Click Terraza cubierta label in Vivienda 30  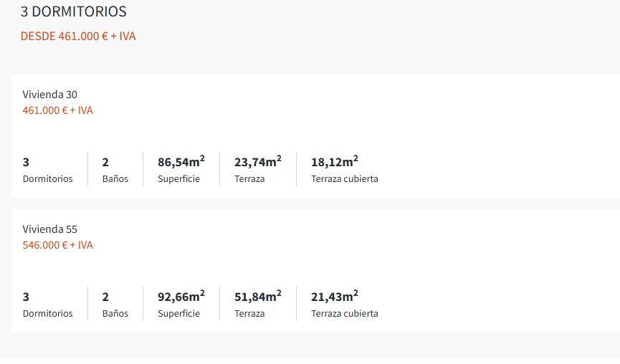pos(345,178)
